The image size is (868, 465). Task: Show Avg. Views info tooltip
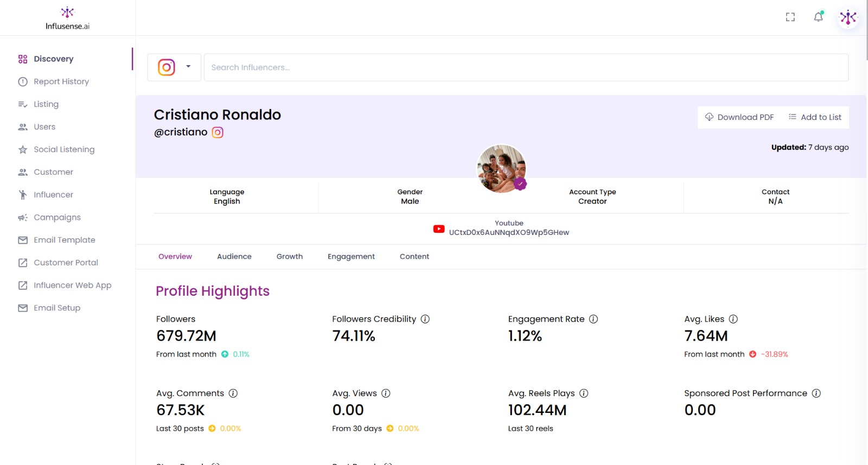click(386, 393)
